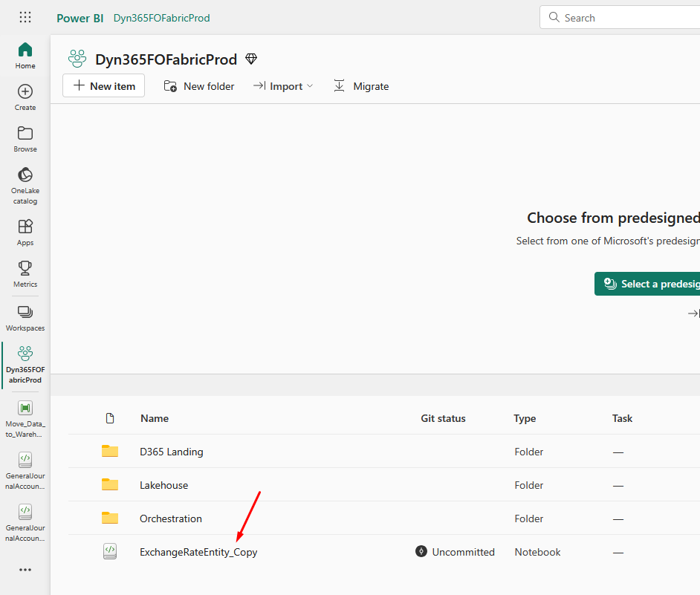
Task: Open the Create sidebar item
Action: tap(25, 98)
